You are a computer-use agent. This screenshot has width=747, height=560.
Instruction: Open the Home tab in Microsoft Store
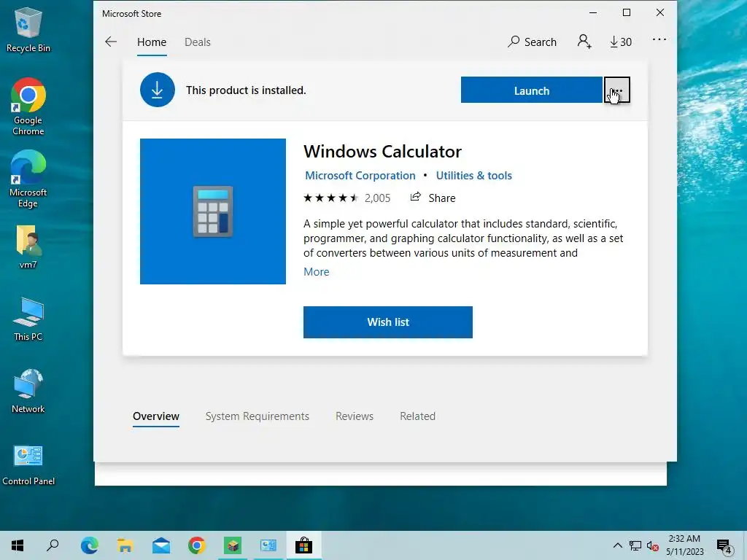click(x=152, y=42)
